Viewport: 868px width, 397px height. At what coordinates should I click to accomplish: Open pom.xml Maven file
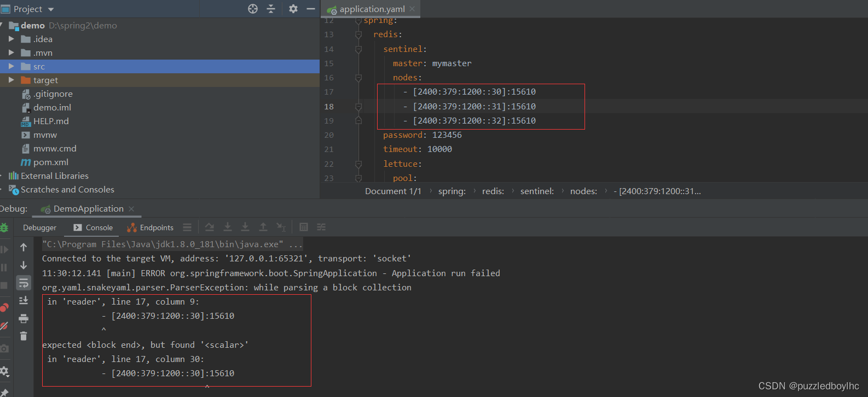click(x=51, y=162)
